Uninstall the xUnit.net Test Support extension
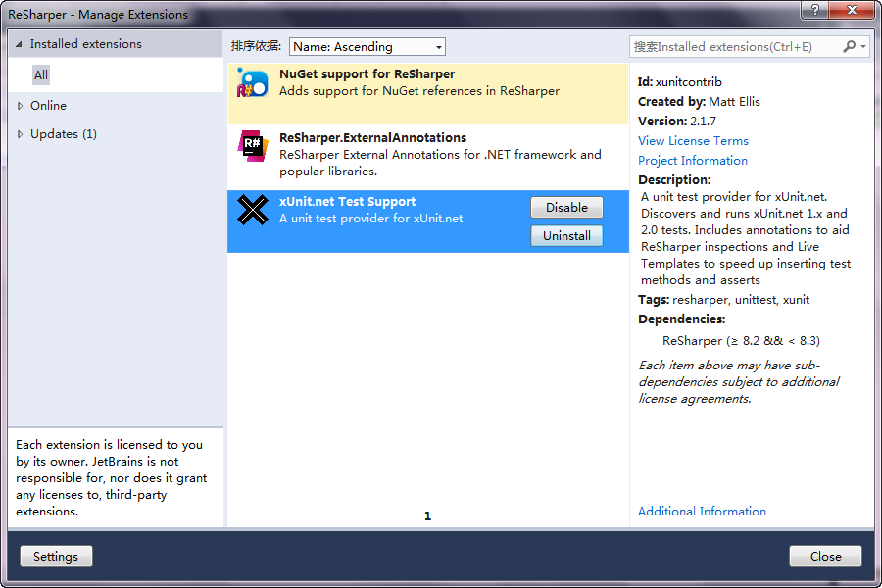This screenshot has width=882, height=588. click(566, 236)
